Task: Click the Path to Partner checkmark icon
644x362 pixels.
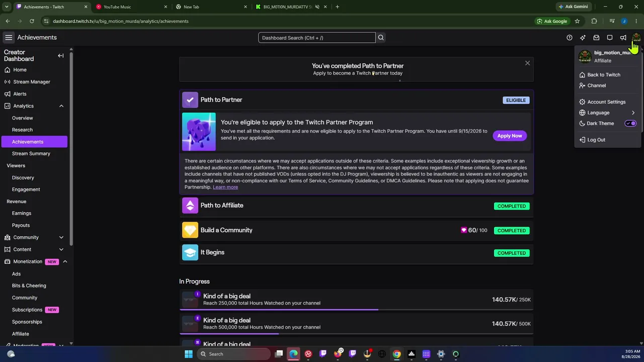Action: tap(190, 100)
